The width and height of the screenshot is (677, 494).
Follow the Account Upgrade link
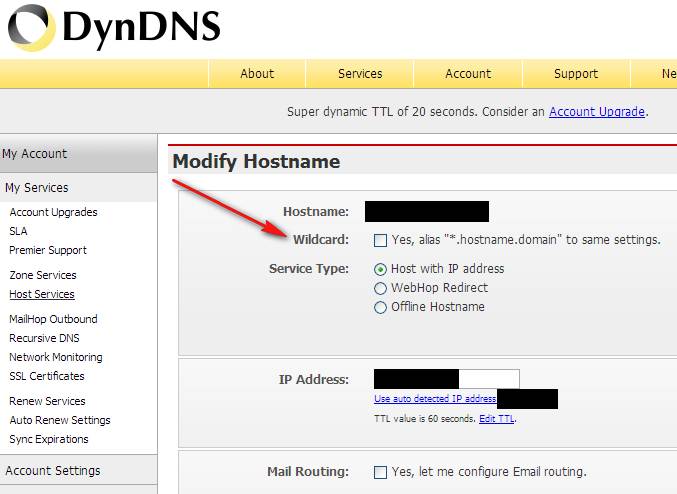tap(597, 112)
